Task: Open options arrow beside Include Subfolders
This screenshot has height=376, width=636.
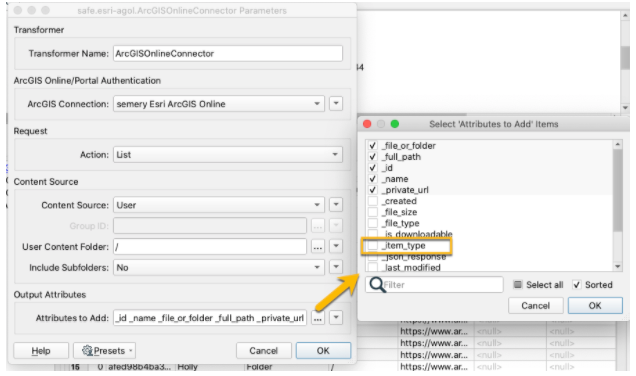Action: point(336,267)
